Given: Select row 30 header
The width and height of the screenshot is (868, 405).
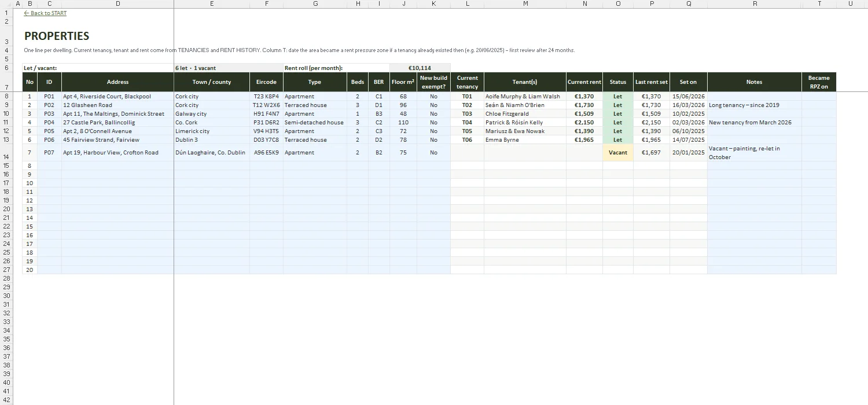Looking at the screenshot, I should coord(6,296).
